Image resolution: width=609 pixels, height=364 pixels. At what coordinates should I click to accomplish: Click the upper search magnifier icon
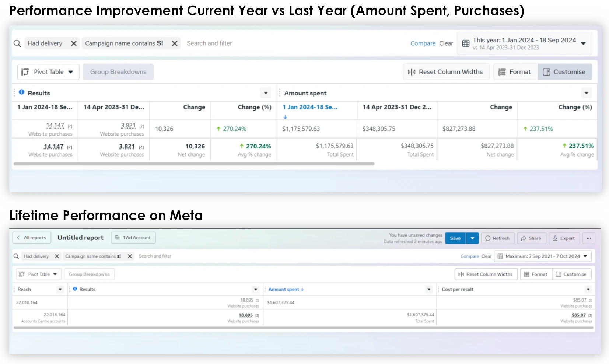coord(17,43)
